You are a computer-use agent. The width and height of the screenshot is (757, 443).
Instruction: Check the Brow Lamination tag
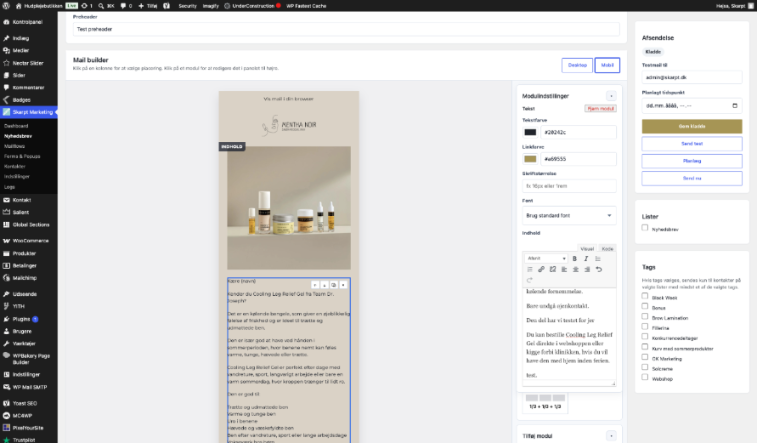[645, 316]
